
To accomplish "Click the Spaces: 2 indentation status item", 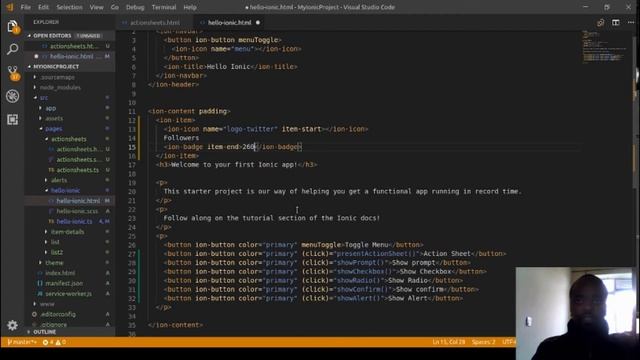I will point(483,342).
